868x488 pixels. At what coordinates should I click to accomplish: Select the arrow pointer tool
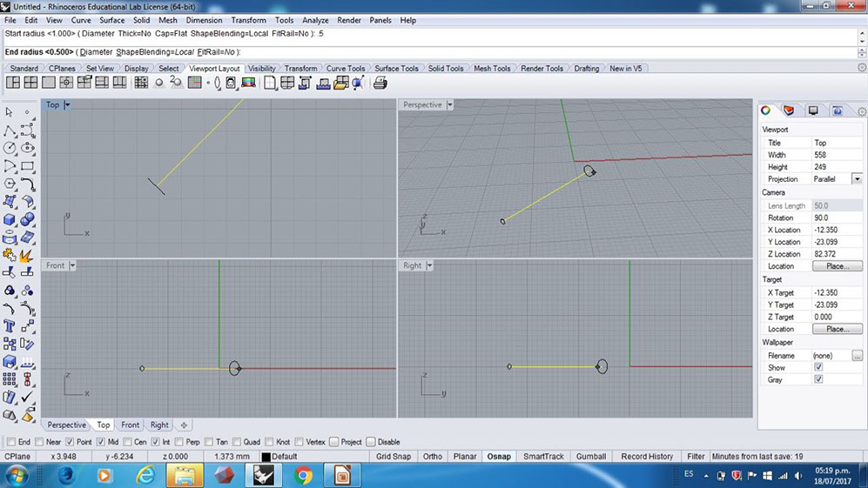[x=10, y=112]
